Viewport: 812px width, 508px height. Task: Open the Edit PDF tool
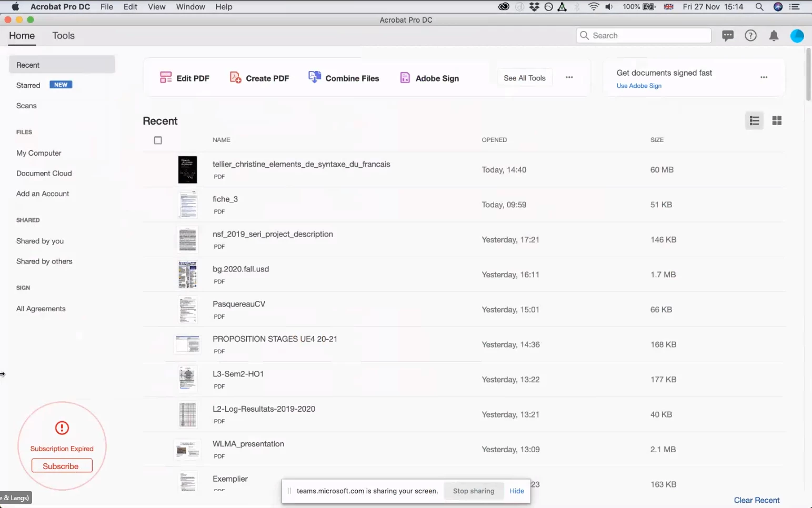tap(185, 78)
